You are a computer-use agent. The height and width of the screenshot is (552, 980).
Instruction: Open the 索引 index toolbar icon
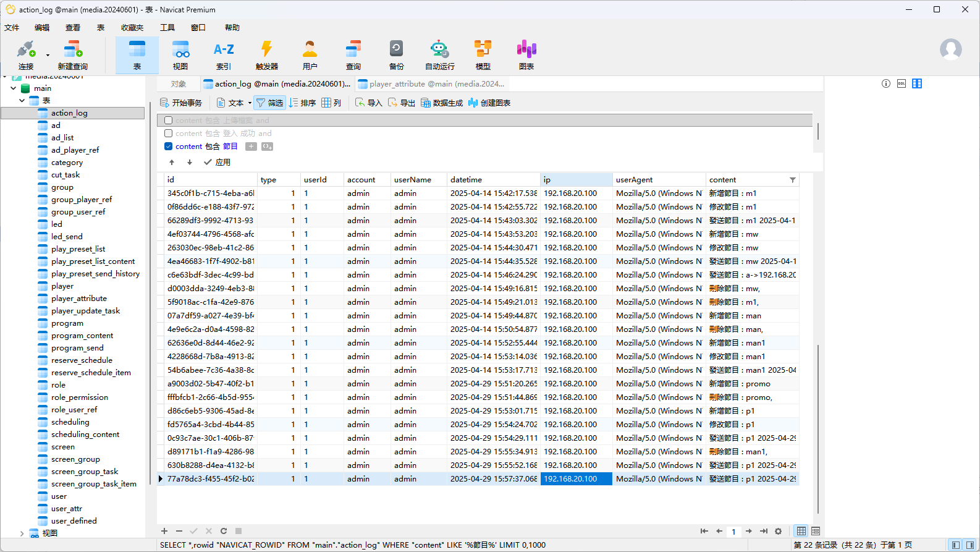pyautogui.click(x=224, y=55)
